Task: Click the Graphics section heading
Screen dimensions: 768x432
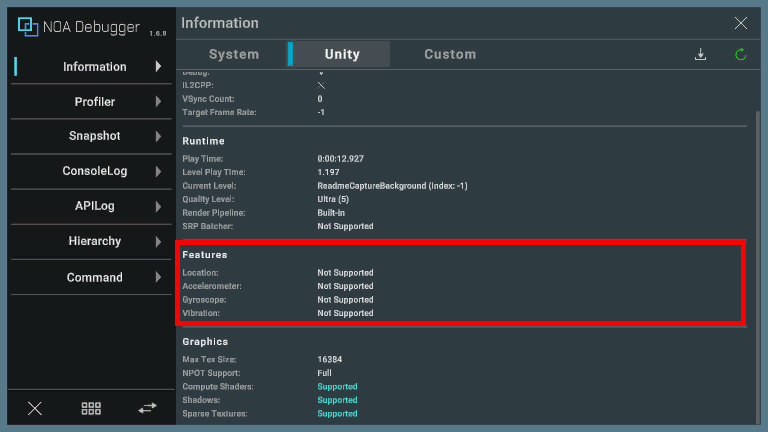Action: click(x=205, y=342)
